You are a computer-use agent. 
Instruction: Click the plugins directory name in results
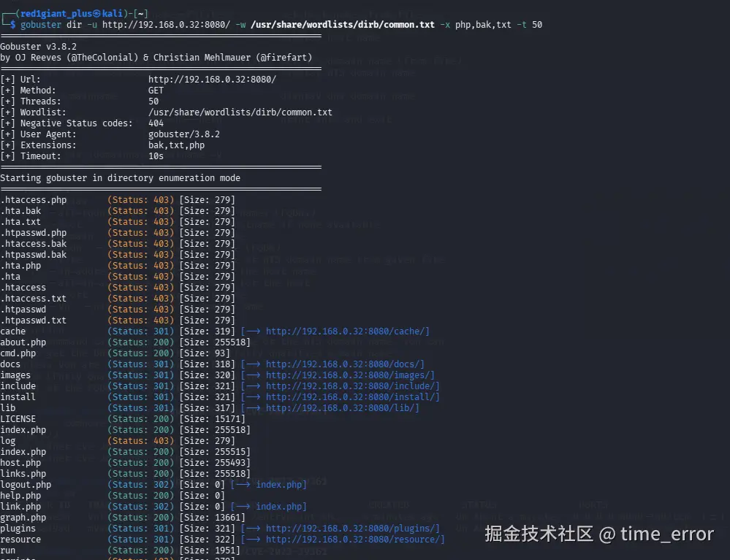click(18, 529)
